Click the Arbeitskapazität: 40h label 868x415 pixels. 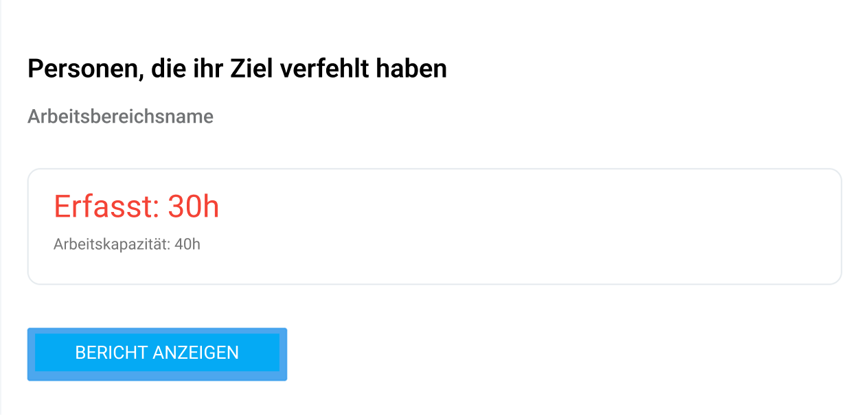point(127,244)
